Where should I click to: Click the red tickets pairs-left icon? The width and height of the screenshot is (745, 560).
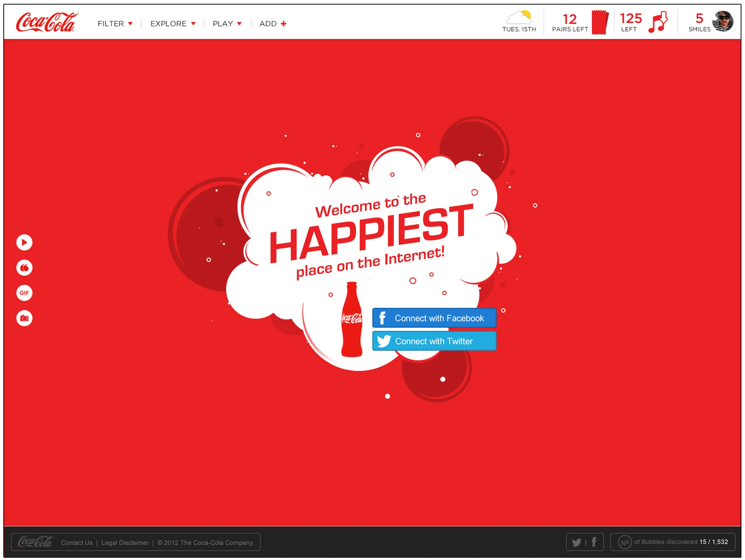[600, 22]
